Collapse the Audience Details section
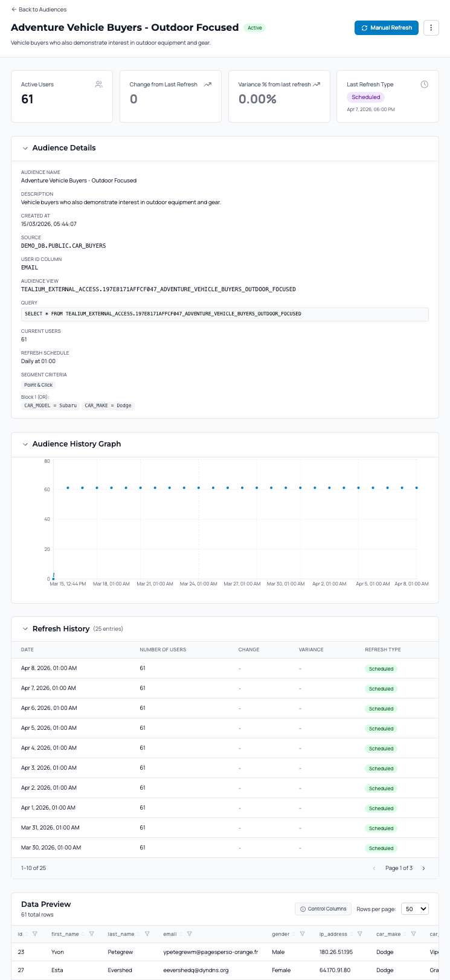The width and height of the screenshot is (450, 980). (25, 148)
